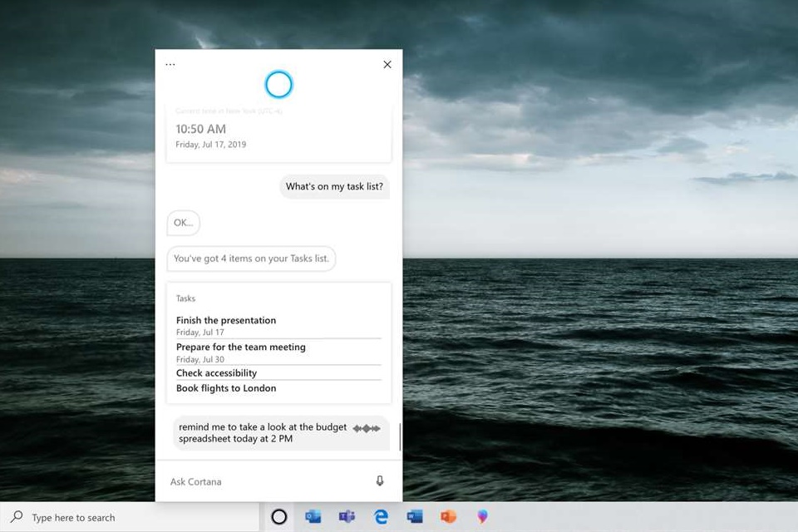Click the Ask Cortana input field

coord(249,481)
